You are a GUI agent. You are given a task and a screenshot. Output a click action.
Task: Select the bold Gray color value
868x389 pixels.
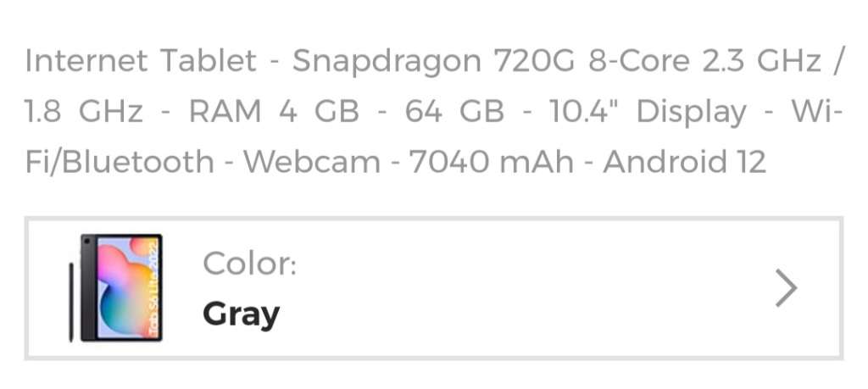pyautogui.click(x=241, y=314)
